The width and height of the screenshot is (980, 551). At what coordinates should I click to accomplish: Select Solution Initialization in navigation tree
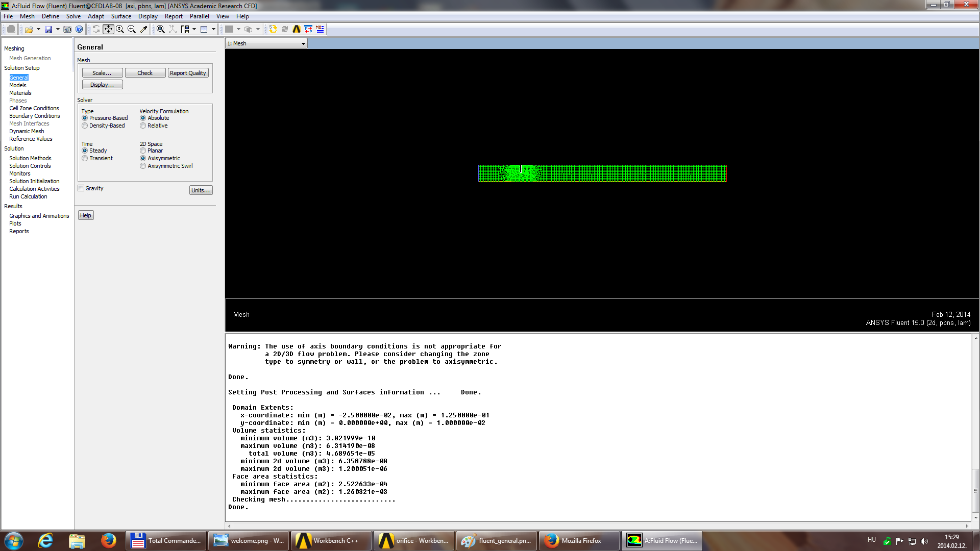pos(34,181)
